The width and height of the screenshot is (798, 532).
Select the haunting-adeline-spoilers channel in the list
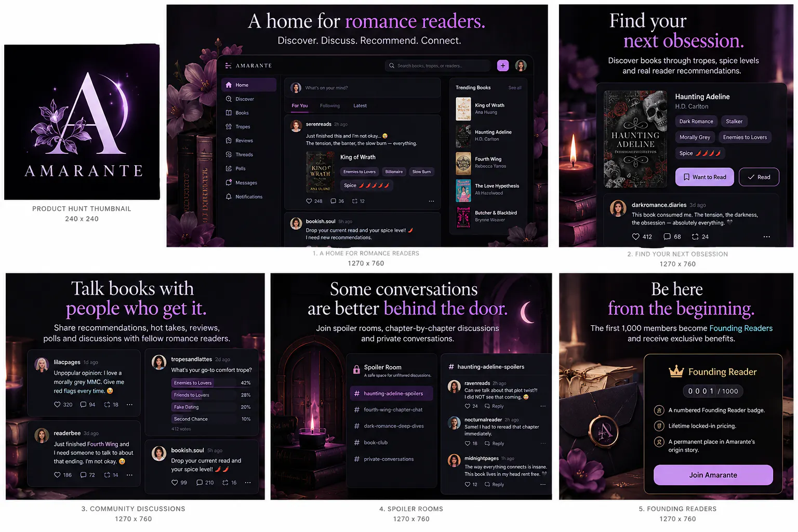[391, 394]
